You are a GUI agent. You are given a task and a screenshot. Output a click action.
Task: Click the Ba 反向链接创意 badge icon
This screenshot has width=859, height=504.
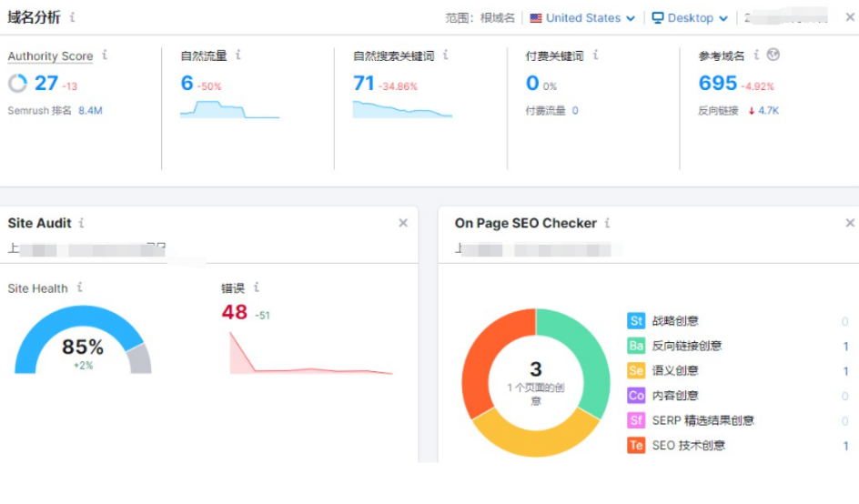tap(636, 346)
